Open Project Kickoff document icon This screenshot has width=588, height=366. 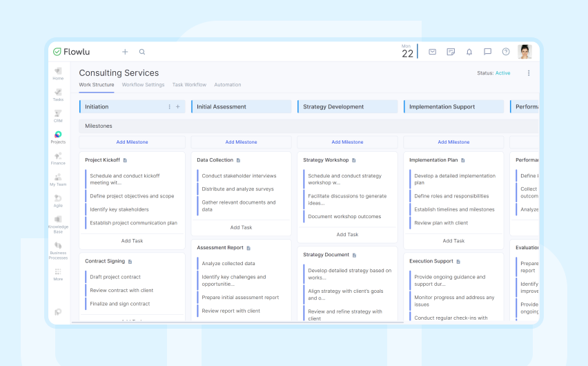(x=125, y=160)
